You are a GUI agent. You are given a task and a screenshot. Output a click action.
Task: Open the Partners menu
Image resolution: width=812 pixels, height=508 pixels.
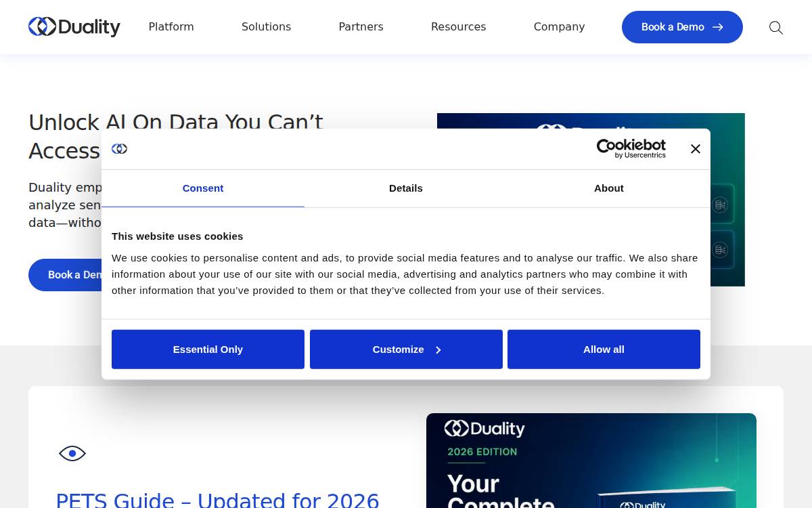point(361,27)
